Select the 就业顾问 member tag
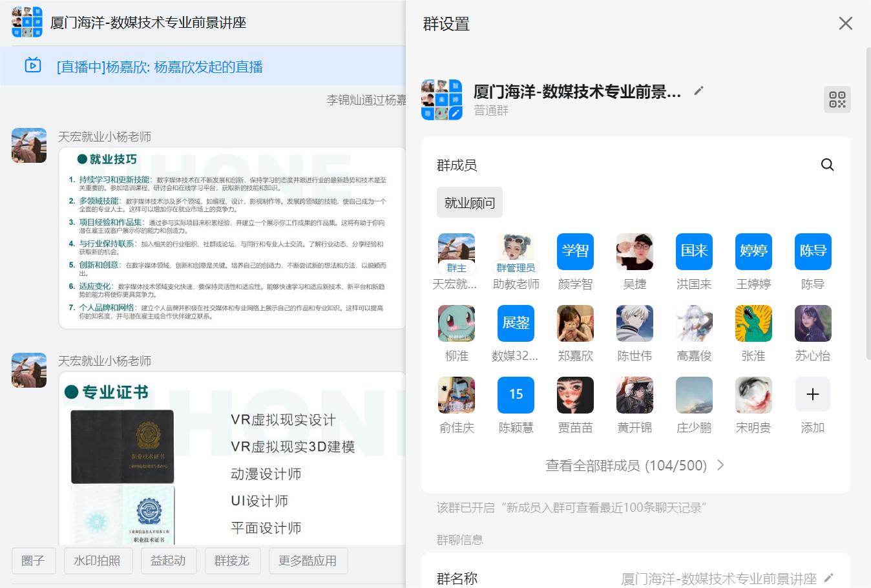Screen dimensions: 871x588 coord(469,203)
